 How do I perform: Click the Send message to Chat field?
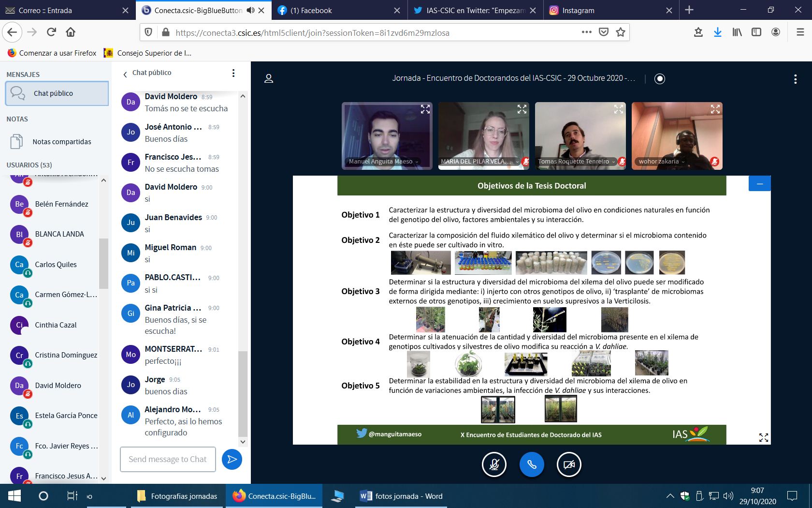[x=168, y=459]
